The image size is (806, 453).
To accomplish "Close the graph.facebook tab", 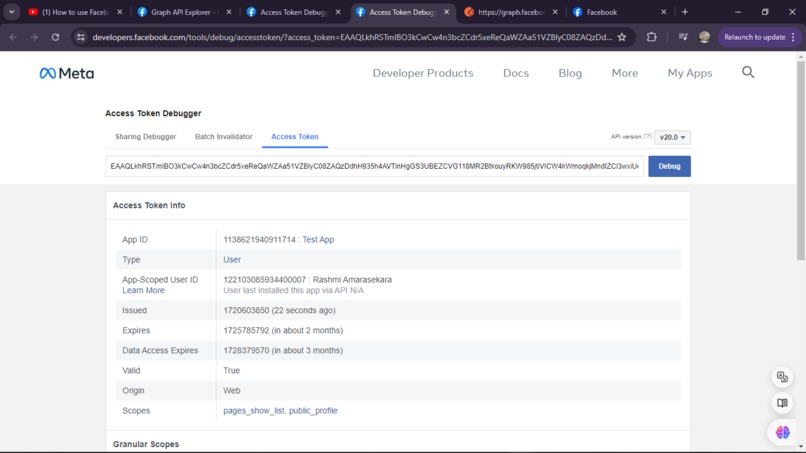I will tap(555, 12).
